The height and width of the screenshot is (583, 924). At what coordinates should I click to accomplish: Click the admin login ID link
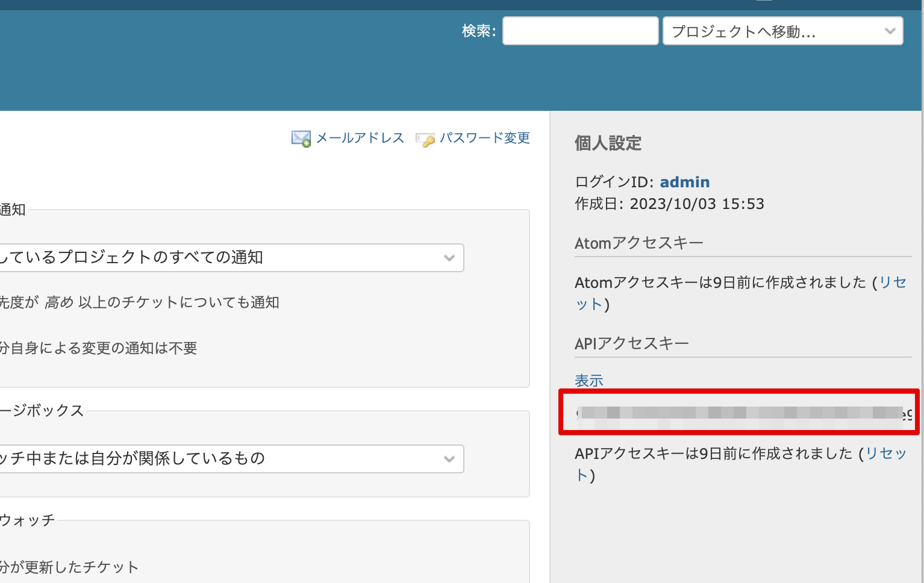[x=684, y=182]
